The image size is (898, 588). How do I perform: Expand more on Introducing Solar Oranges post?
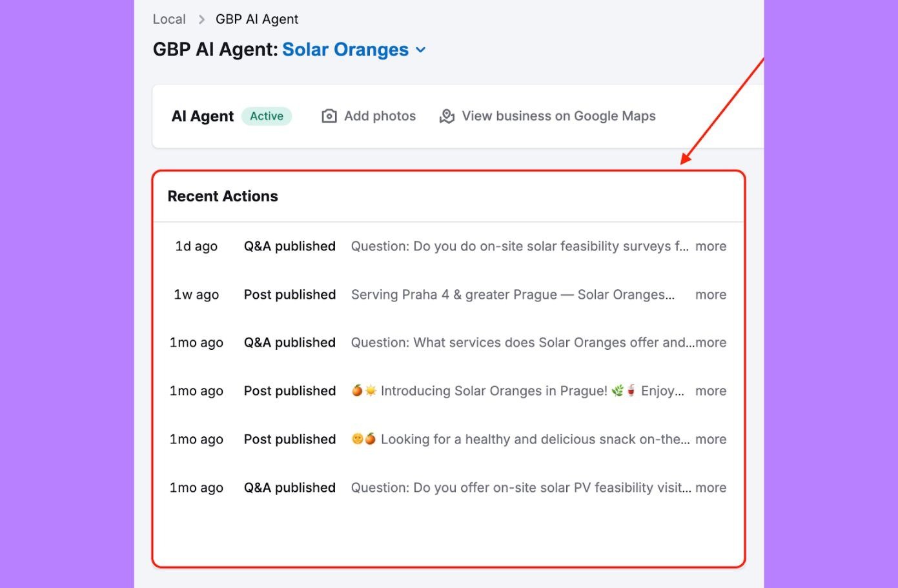[711, 391]
